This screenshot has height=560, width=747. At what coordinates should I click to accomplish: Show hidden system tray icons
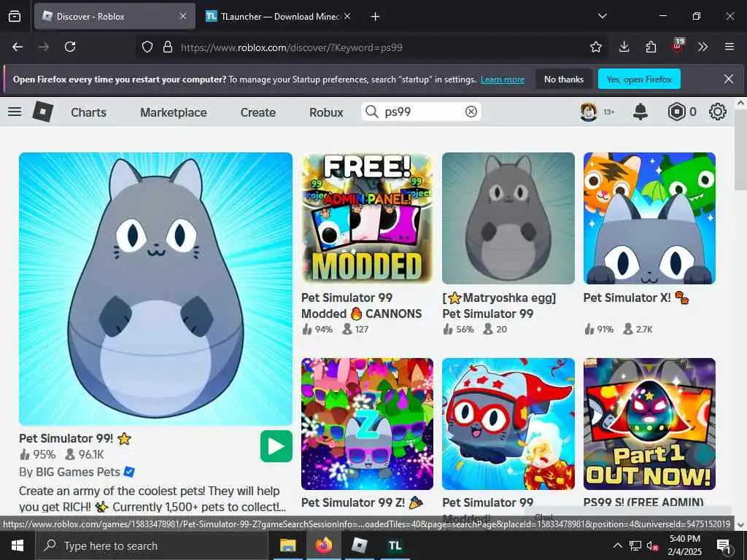[617, 545]
